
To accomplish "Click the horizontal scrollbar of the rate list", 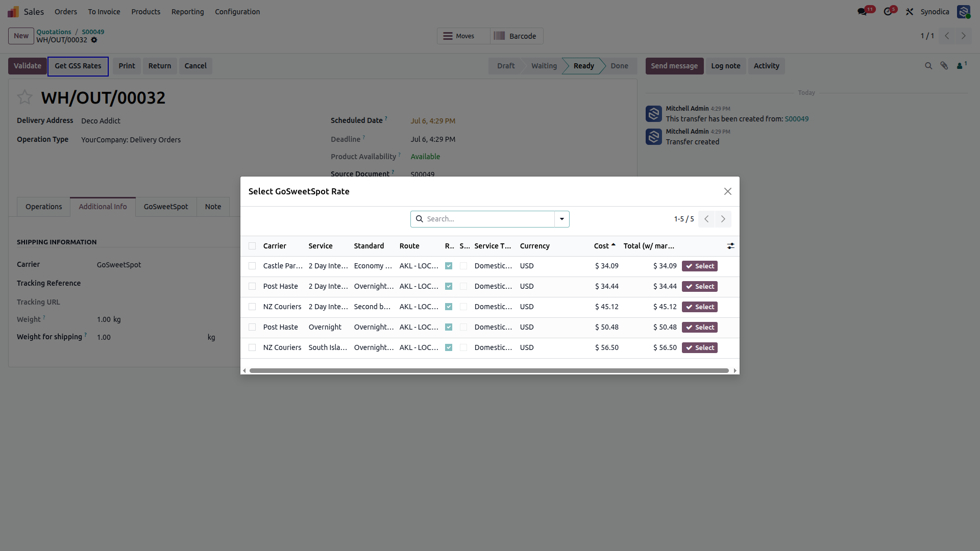I will [x=489, y=370].
